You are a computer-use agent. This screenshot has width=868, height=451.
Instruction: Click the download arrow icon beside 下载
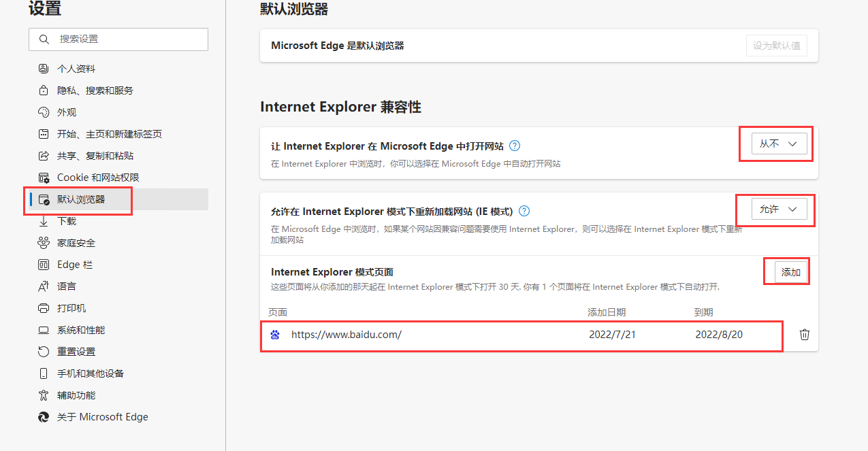44,221
